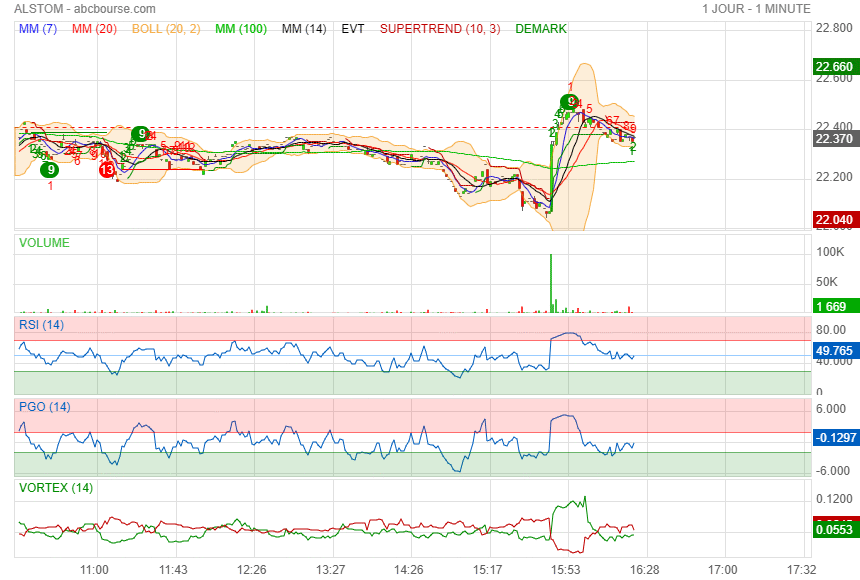
Task: Click the green 22.660 high price tag
Action: [x=834, y=67]
